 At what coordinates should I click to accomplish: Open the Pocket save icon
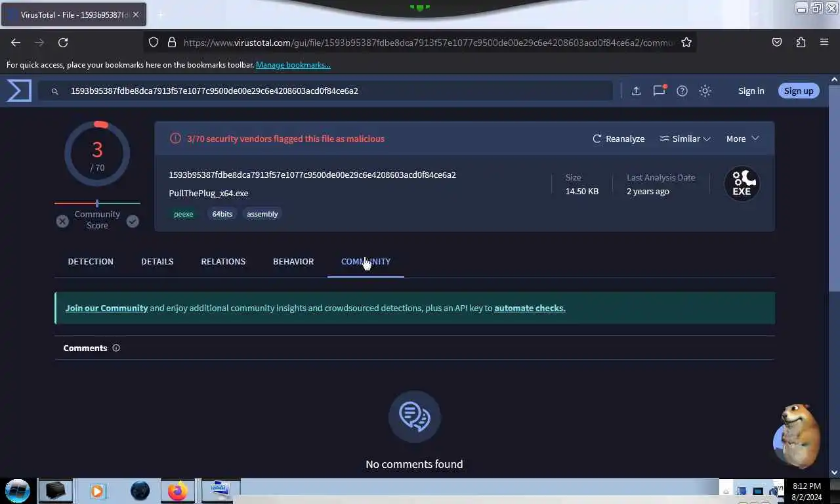point(777,42)
